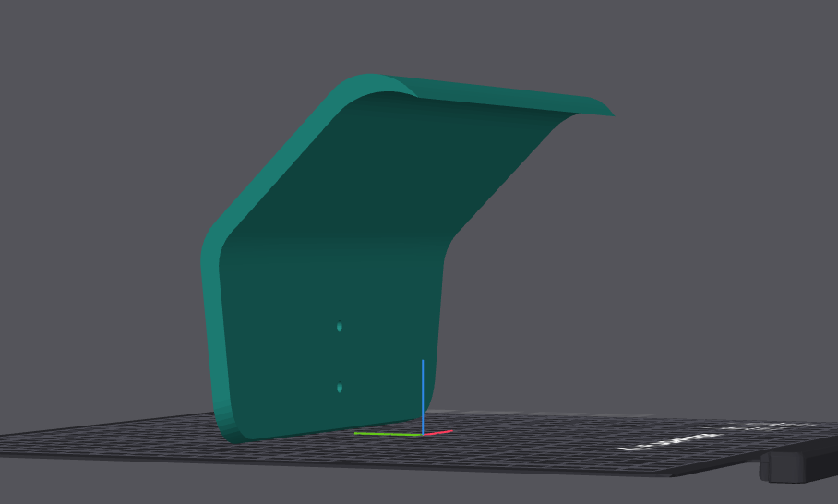
Task: Select the red X axis line
Action: 437,432
